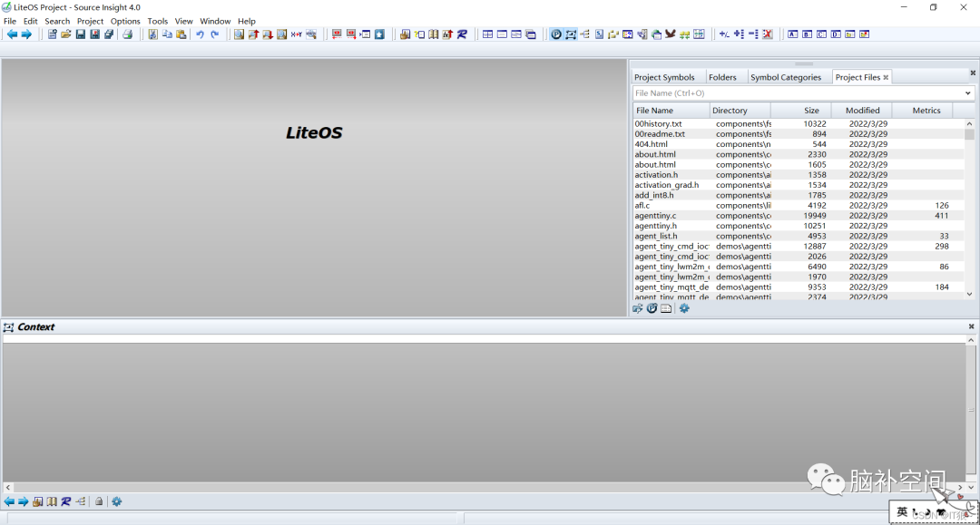Open the Project menu

(x=90, y=21)
